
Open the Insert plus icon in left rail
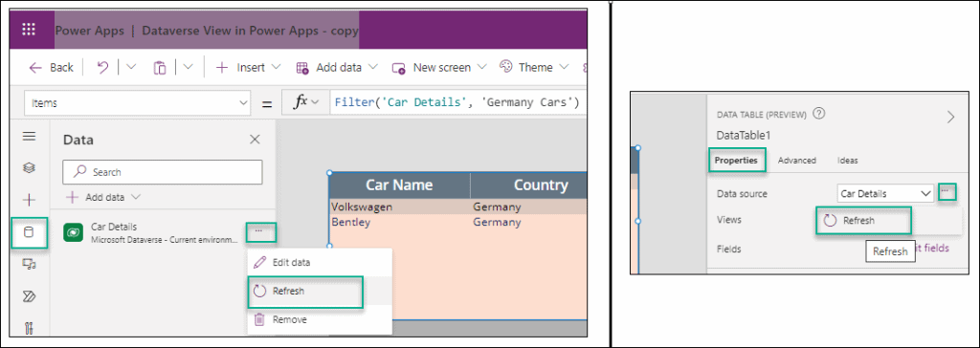tap(29, 200)
